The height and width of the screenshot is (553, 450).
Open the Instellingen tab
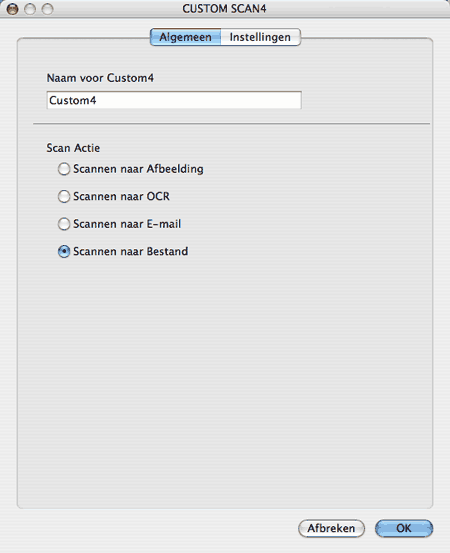tap(261, 37)
